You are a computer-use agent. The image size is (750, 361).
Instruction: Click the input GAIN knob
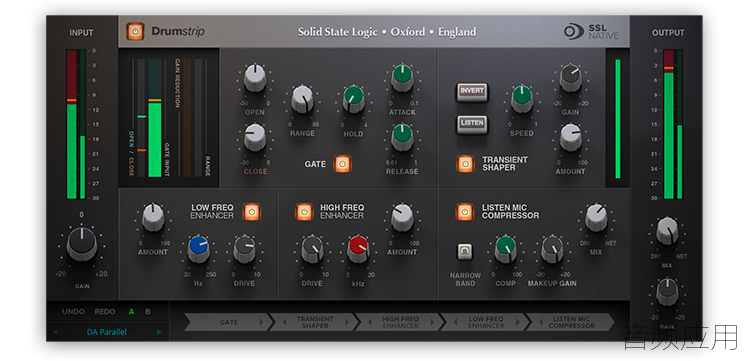coord(82,244)
